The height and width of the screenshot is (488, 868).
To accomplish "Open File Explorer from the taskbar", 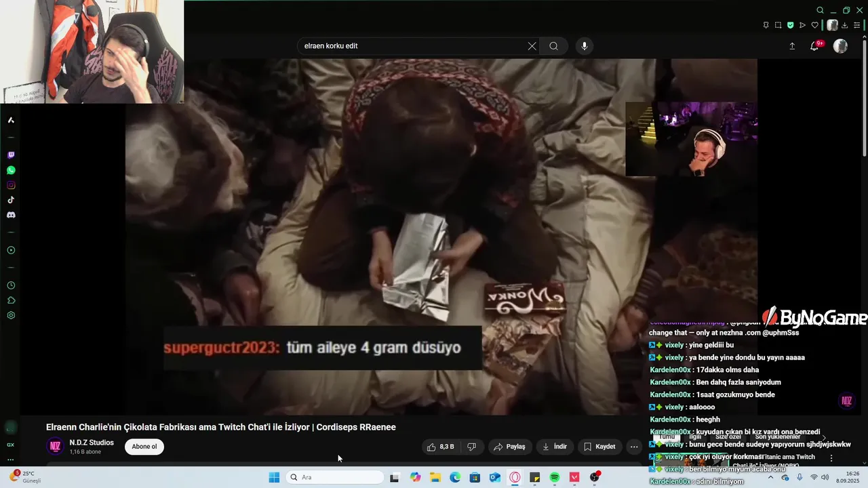I will click(435, 477).
